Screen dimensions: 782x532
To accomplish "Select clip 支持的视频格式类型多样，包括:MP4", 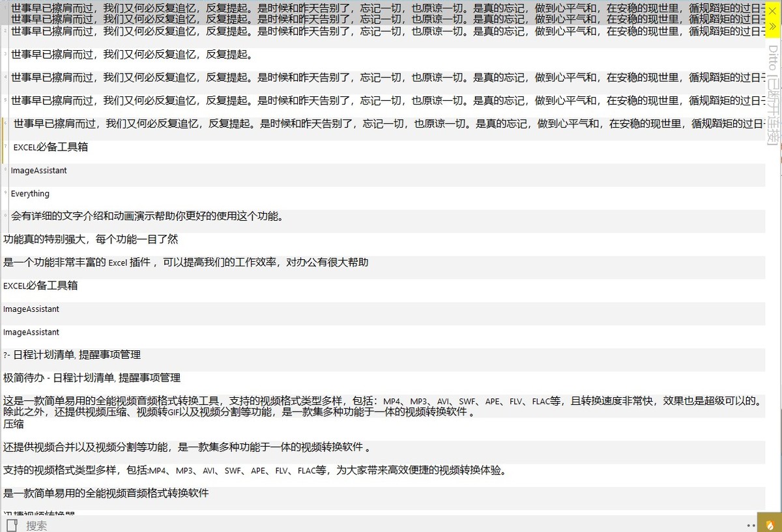I will 383,475.
